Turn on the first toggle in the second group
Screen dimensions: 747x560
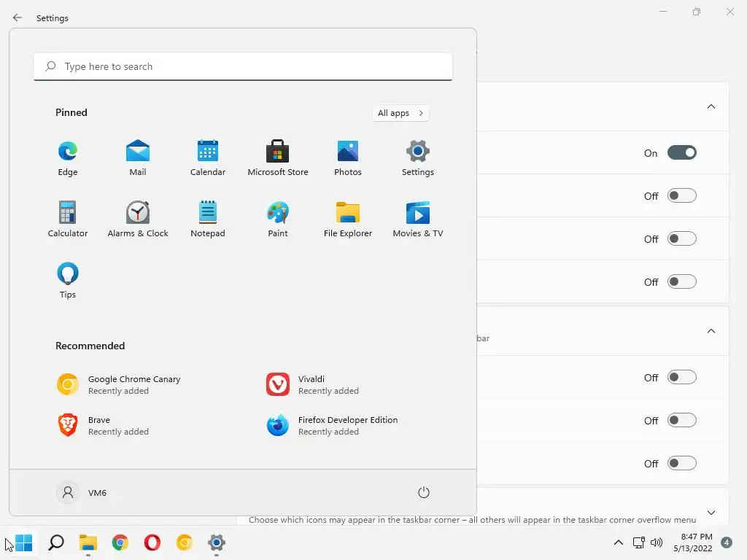pyautogui.click(x=682, y=378)
